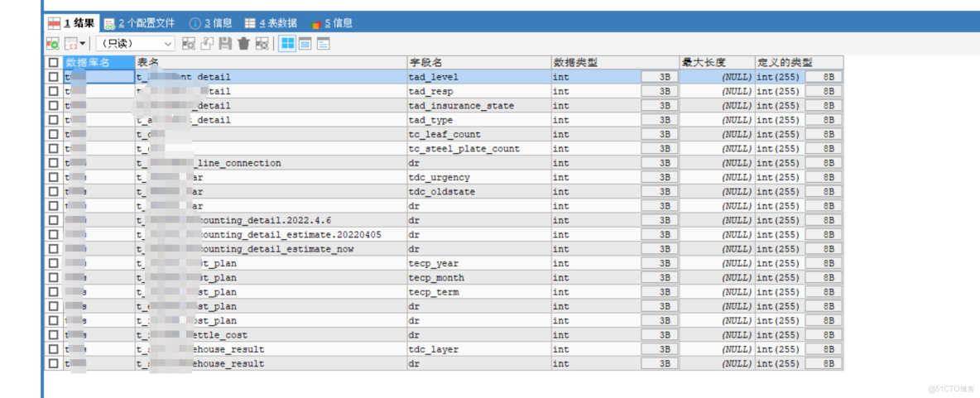Check the tdc_oldstate row checkbox
Image resolution: width=980 pixels, height=398 pixels.
[x=54, y=192]
